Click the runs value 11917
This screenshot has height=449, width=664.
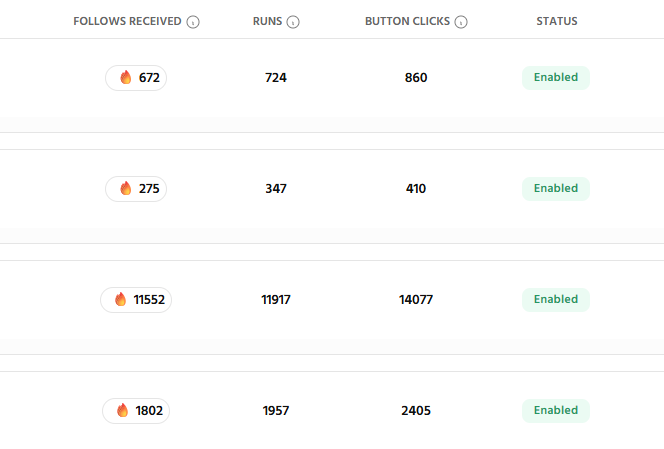click(276, 300)
